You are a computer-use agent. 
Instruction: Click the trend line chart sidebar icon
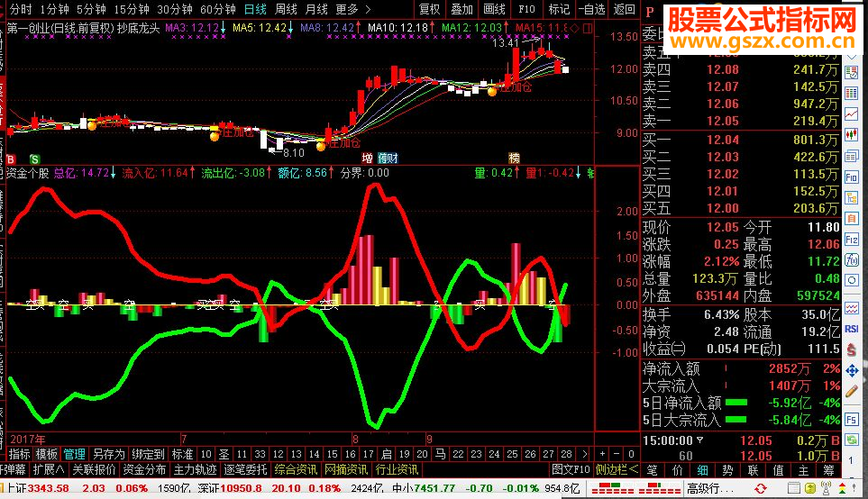(x=852, y=114)
